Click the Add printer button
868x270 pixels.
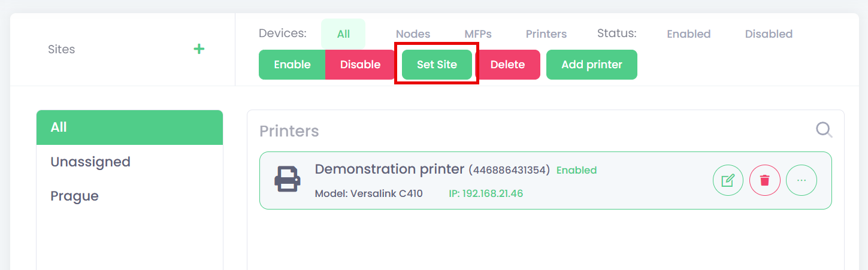pos(591,65)
